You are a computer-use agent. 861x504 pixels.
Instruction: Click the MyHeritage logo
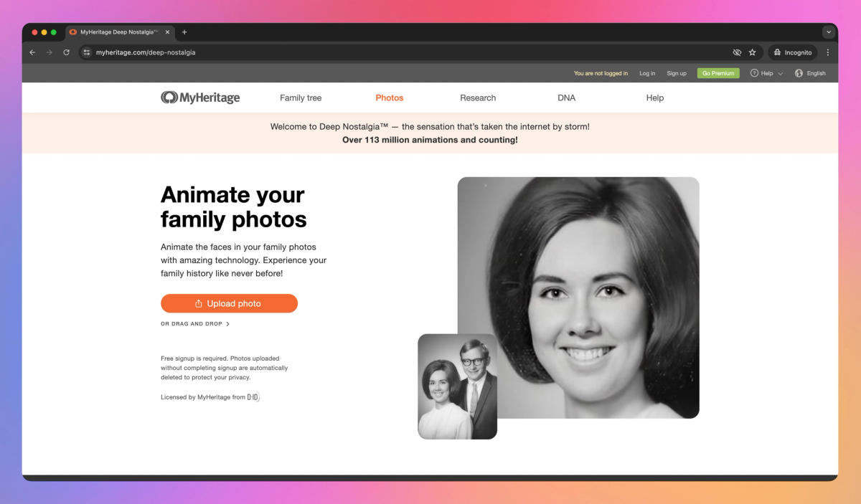tap(200, 98)
